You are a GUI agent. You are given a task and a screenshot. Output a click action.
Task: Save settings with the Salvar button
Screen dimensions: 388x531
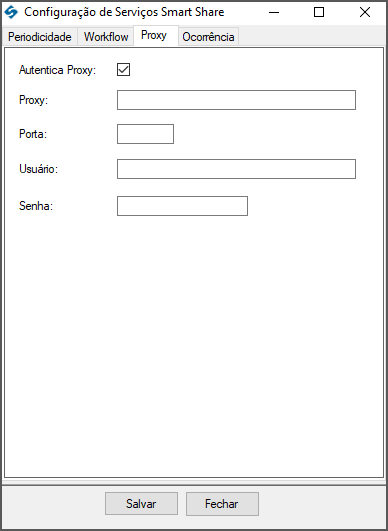click(141, 504)
